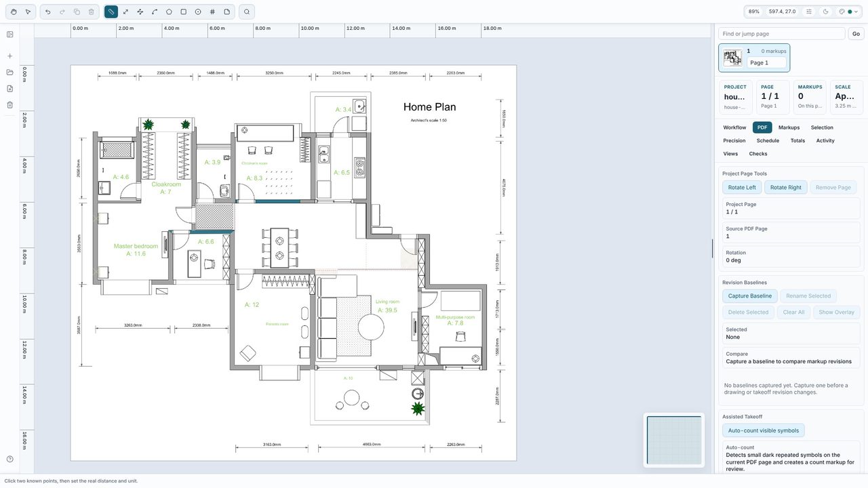Click the plus icon in left sidebar
This screenshot has width=868, height=488.
pos(10,56)
